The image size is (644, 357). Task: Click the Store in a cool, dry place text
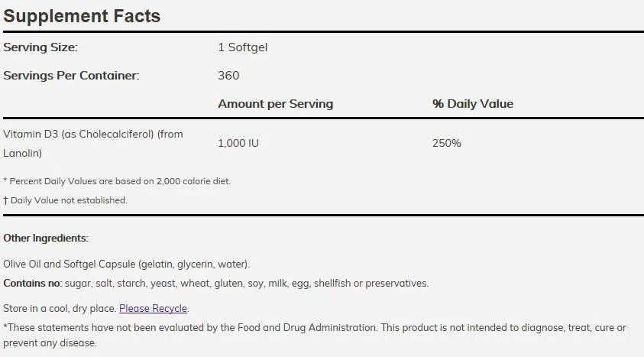coord(60,309)
